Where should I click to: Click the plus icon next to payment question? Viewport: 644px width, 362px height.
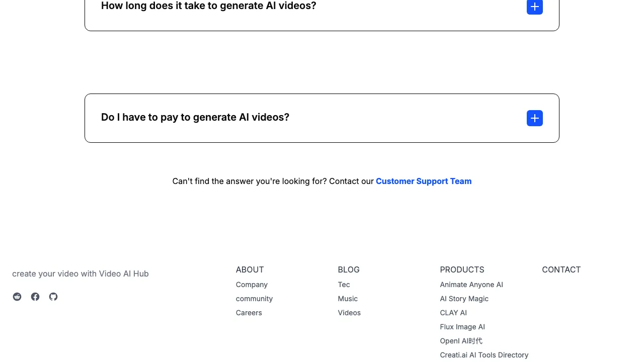[534, 118]
